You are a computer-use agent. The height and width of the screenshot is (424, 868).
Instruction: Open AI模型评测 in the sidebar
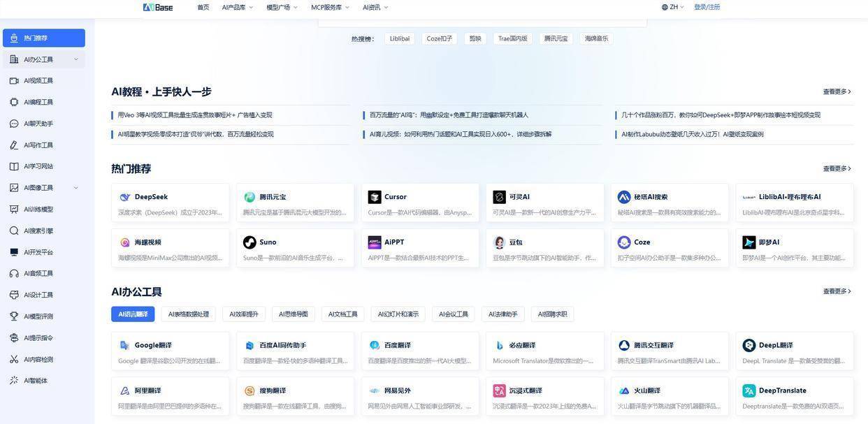[44, 316]
